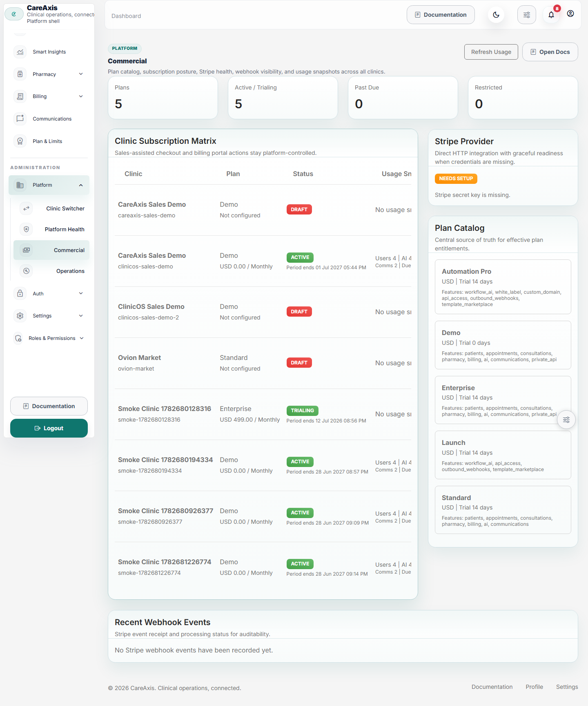588x706 pixels.
Task: Open the sliders settings icon in header
Action: point(527,15)
